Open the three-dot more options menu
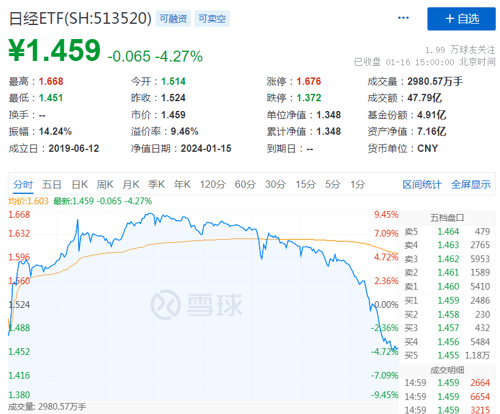The height and width of the screenshot is (414, 500). 403,18
